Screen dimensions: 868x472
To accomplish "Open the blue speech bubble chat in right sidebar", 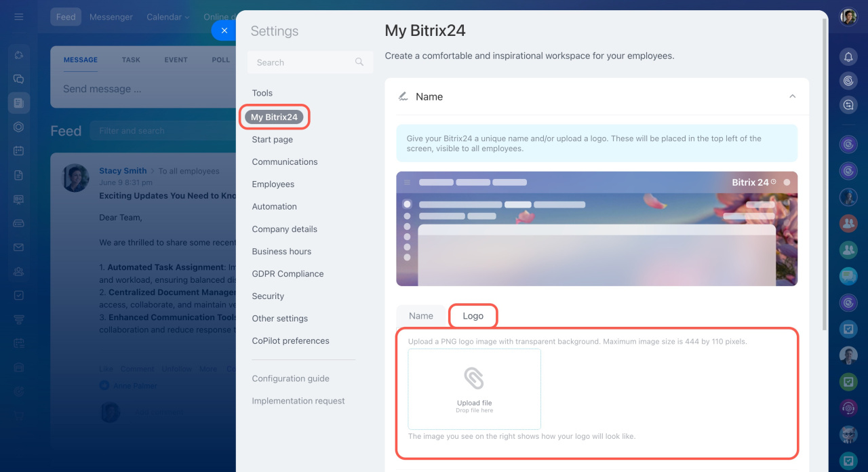I will point(848,276).
